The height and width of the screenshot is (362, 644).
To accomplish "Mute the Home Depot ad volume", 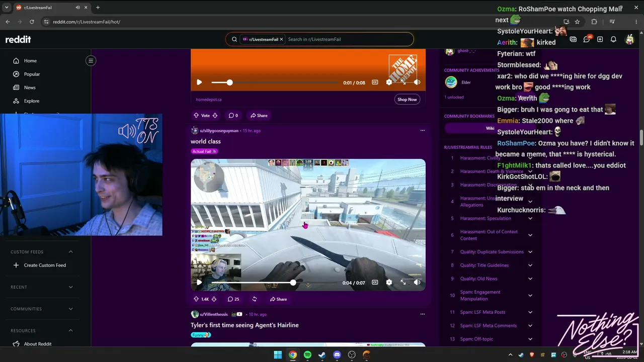I will [417, 82].
